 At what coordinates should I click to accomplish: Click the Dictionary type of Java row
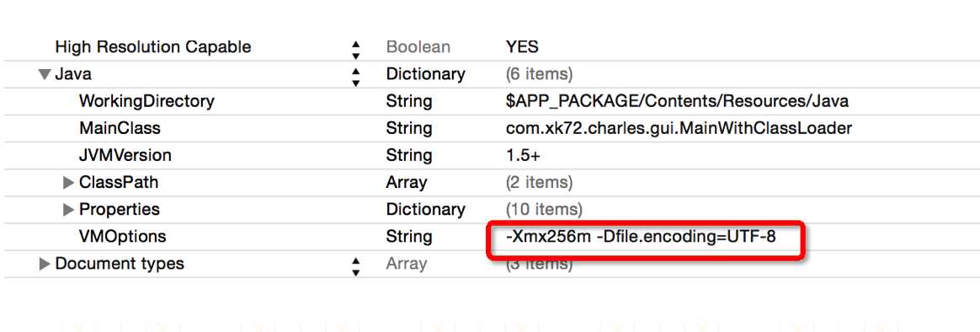point(425,74)
